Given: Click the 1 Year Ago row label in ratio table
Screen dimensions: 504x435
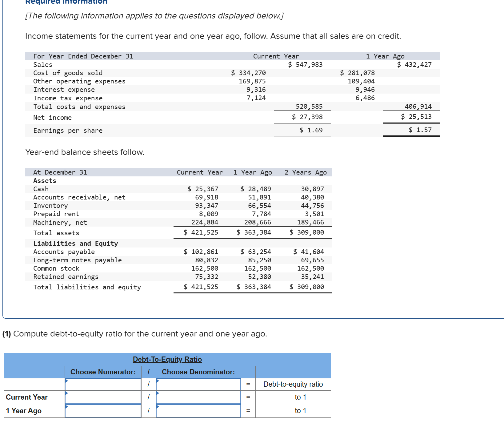Looking at the screenshot, I should point(24,411).
